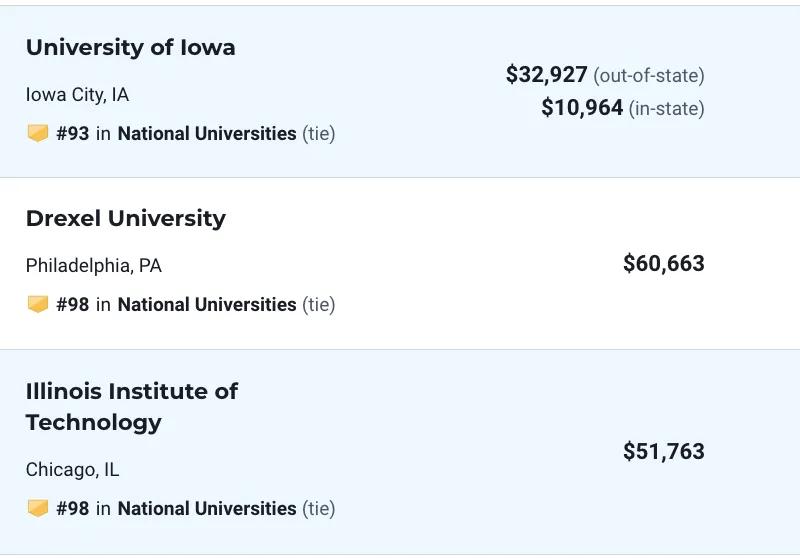Open the Drexel University heading link
Screen dimensions: 800x558
click(126, 219)
